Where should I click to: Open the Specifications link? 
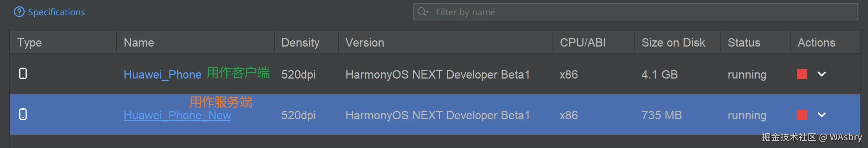(56, 12)
